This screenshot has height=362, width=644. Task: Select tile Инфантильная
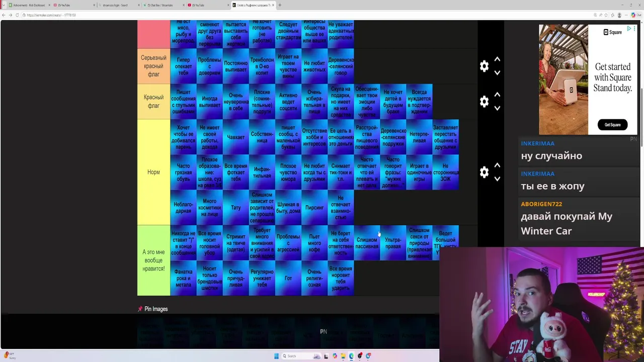(262, 172)
